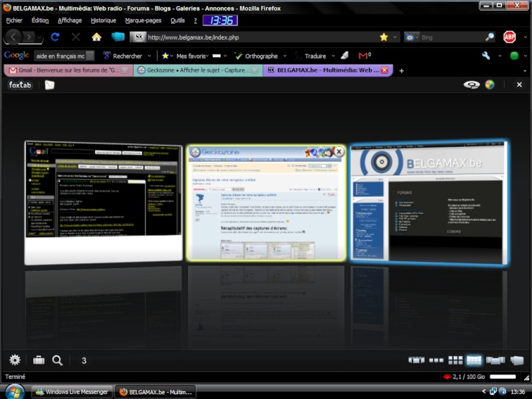532x399 pixels.
Task: Open Windows Live Messenger from the taskbar
Action: point(72,392)
